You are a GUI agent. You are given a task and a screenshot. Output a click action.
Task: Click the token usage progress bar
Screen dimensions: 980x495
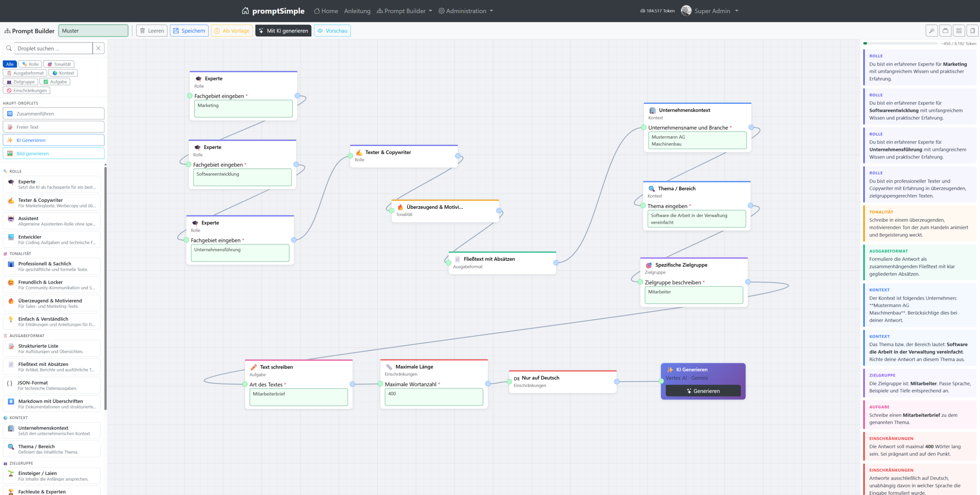tap(900, 44)
